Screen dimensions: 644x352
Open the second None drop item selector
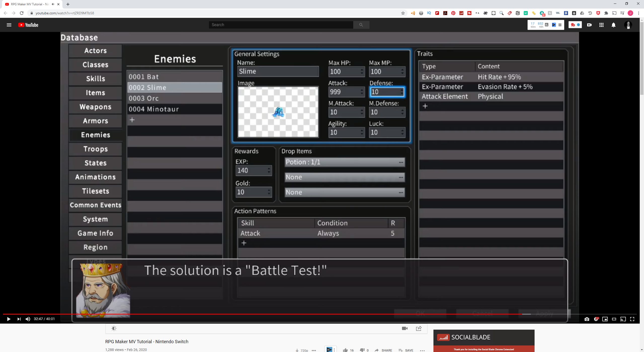(x=345, y=192)
